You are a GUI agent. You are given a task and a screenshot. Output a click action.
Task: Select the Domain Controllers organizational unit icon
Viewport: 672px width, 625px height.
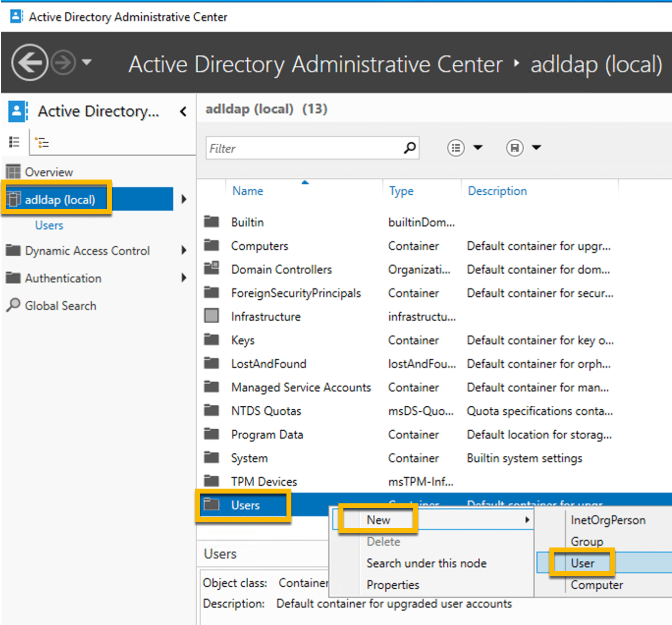click(x=211, y=268)
